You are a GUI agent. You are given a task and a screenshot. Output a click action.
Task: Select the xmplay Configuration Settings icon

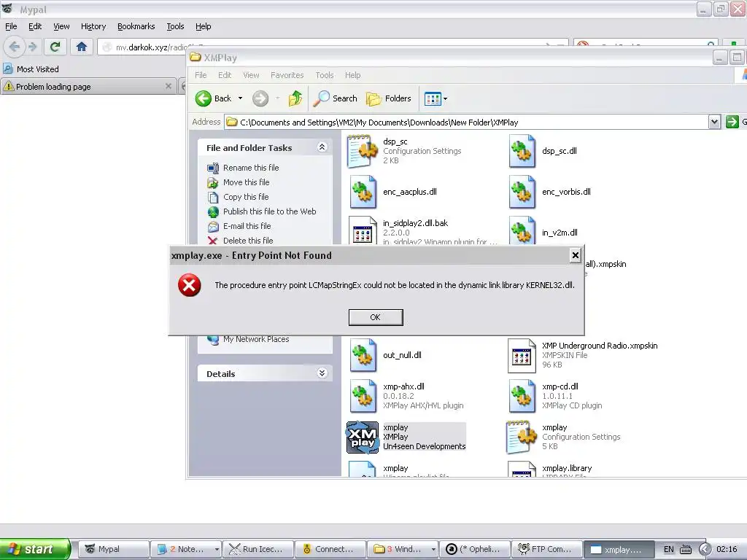pos(522,437)
